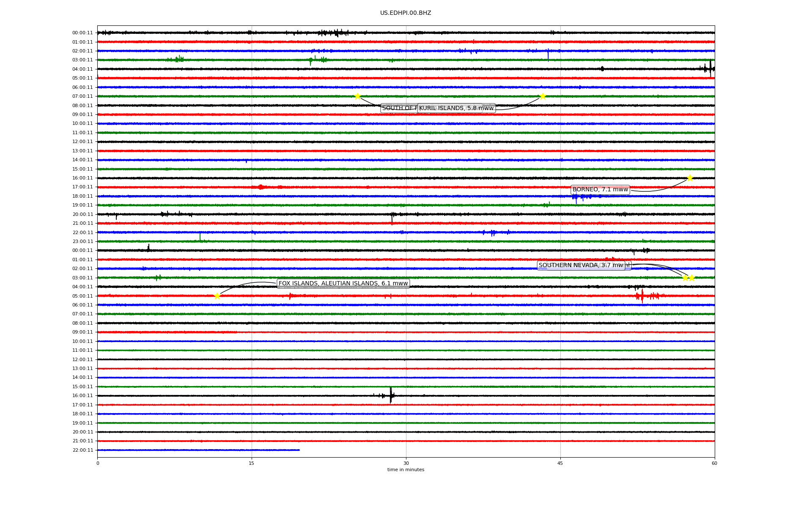This screenshot has height=508, width=812.
Task: Click the red waveform burst near minute 53
Action: 642,295
